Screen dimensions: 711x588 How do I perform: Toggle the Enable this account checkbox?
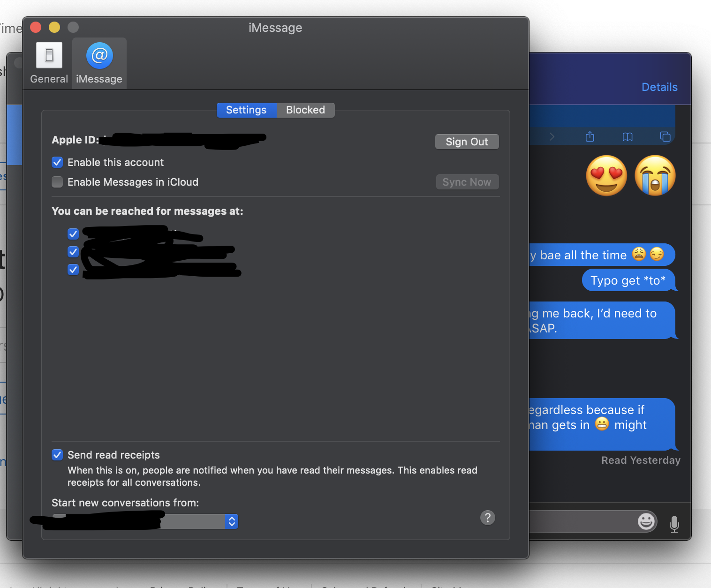tap(57, 162)
